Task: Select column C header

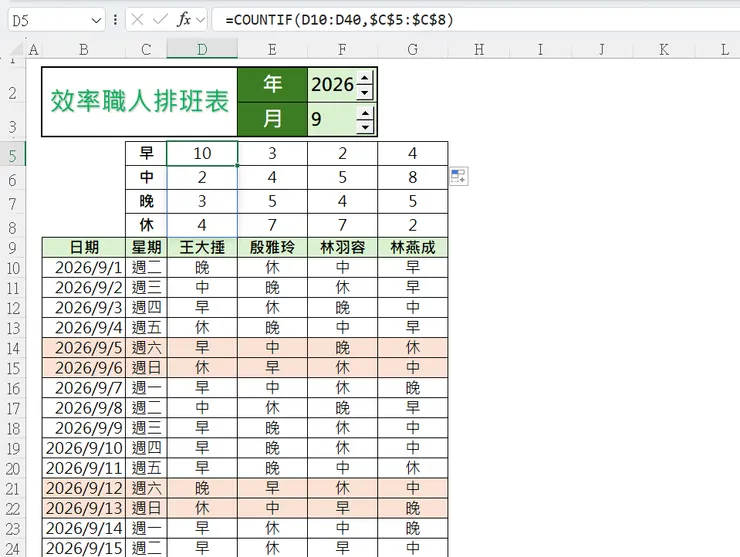Action: pyautogui.click(x=146, y=49)
